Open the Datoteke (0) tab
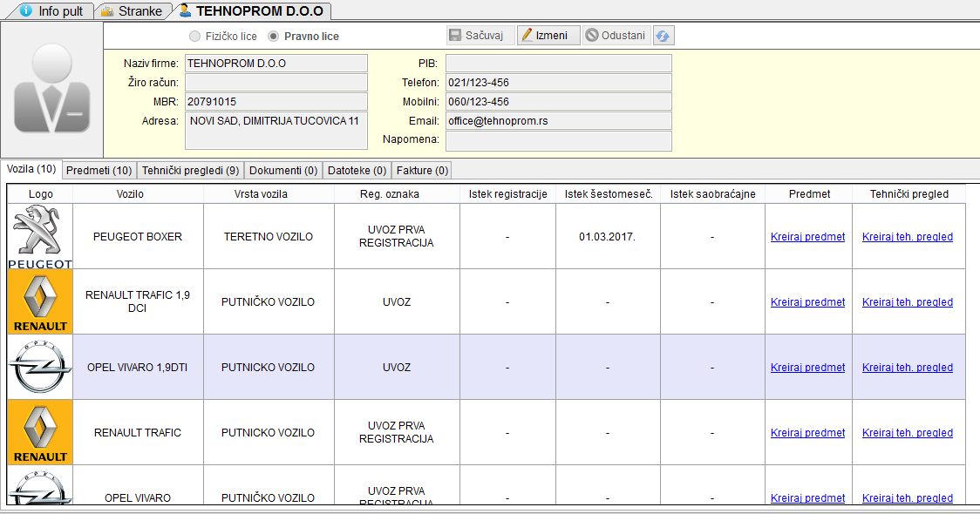This screenshot has width=980, height=514. coord(357,171)
